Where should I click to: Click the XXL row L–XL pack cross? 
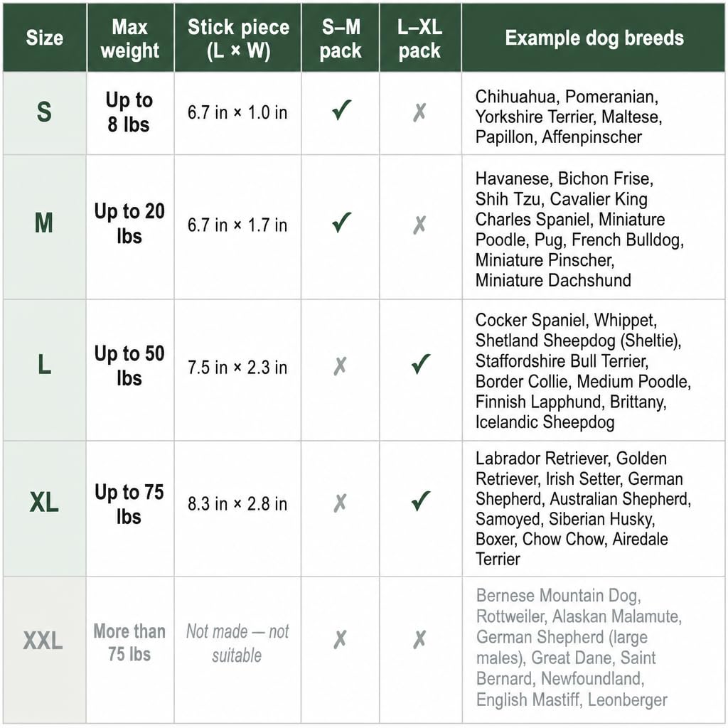click(x=419, y=640)
